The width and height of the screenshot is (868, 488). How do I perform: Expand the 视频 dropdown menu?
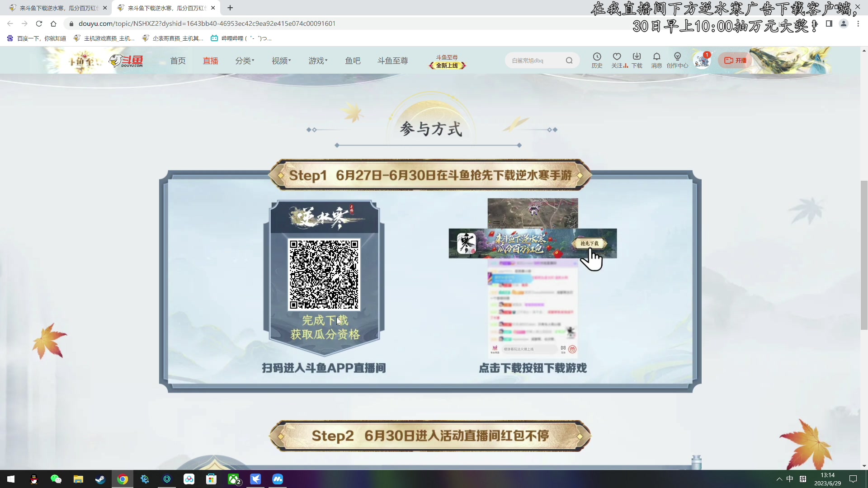281,61
